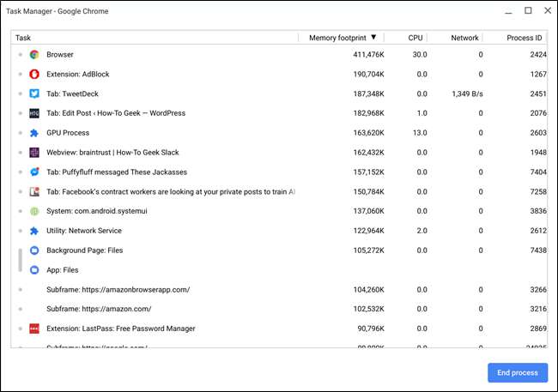This screenshot has height=392, width=558.
Task: Maximize the Task Manager window
Action: coord(528,10)
